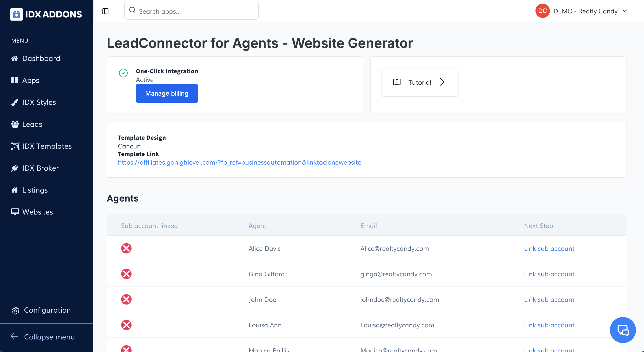Viewport: 644px width, 352px height.
Task: Click the Configuration gear icon
Action: click(x=15, y=310)
